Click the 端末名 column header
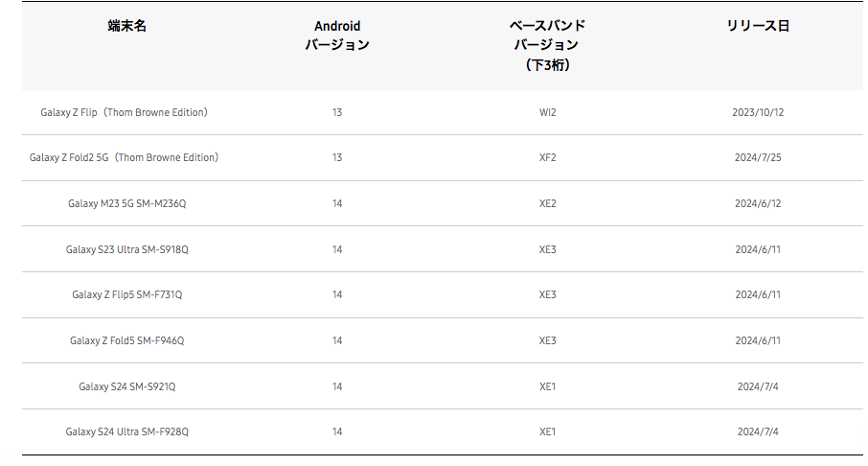This screenshot has height=466, width=868. tap(126, 27)
